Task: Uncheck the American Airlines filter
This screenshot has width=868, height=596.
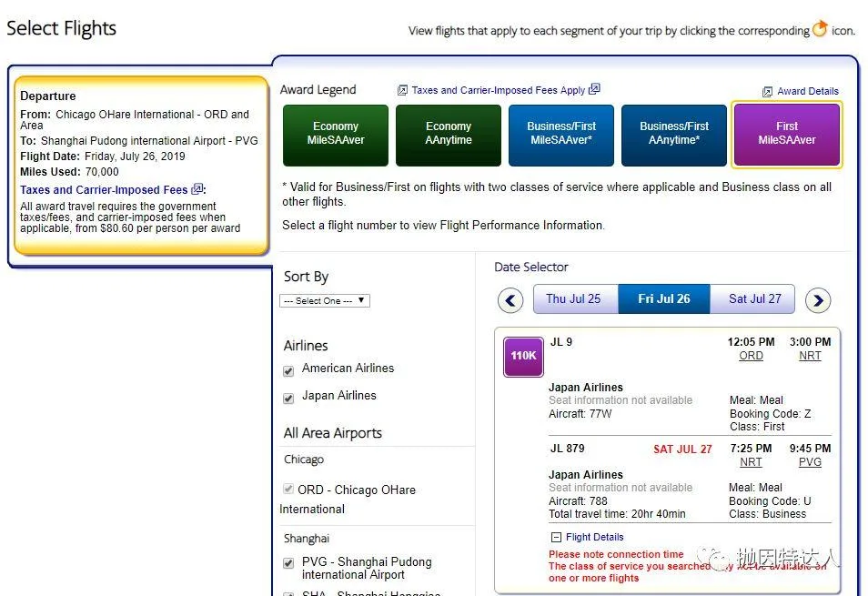Action: click(288, 370)
